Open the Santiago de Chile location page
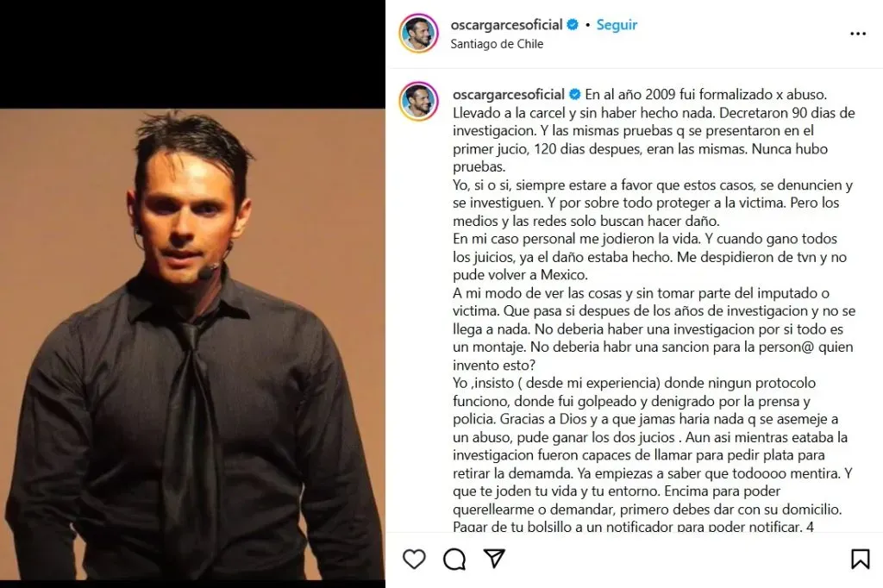 (497, 44)
